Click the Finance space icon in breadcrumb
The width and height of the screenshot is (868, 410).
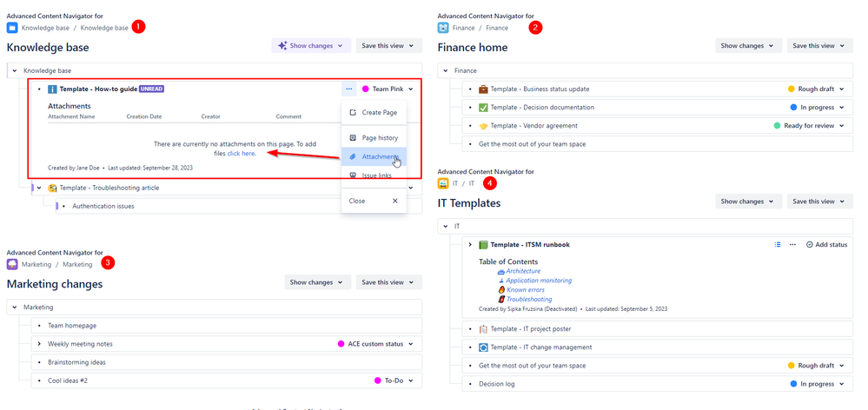443,28
